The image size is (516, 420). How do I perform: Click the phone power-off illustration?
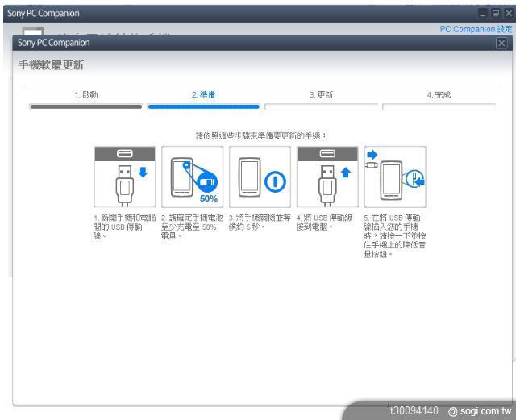tap(260, 177)
